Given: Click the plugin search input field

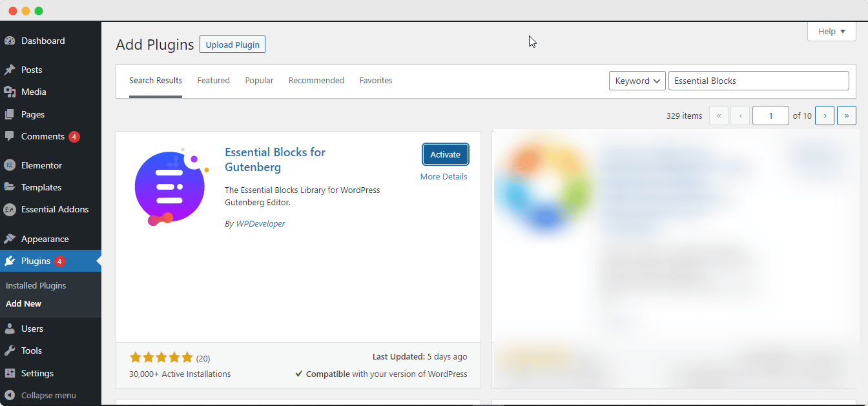Looking at the screenshot, I should point(759,81).
